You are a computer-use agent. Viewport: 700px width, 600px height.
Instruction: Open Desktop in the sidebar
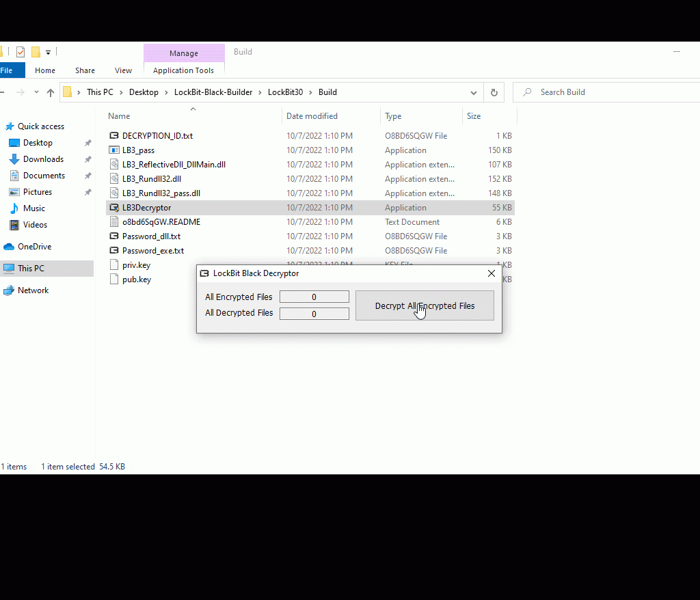tap(38, 143)
